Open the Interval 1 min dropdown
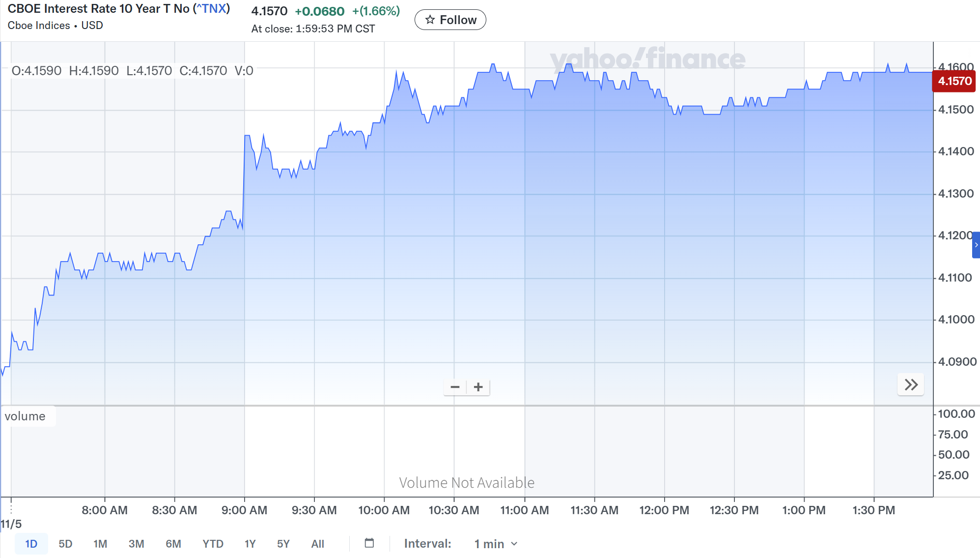 (x=496, y=544)
